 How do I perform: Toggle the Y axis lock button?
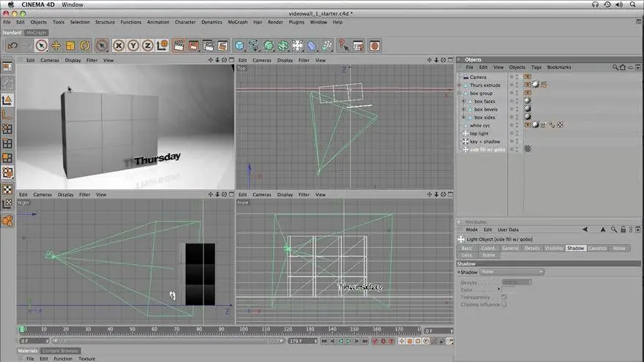(x=133, y=45)
